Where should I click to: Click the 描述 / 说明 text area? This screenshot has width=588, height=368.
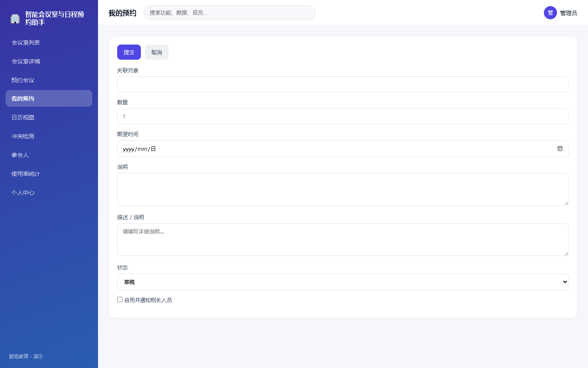pos(343,240)
